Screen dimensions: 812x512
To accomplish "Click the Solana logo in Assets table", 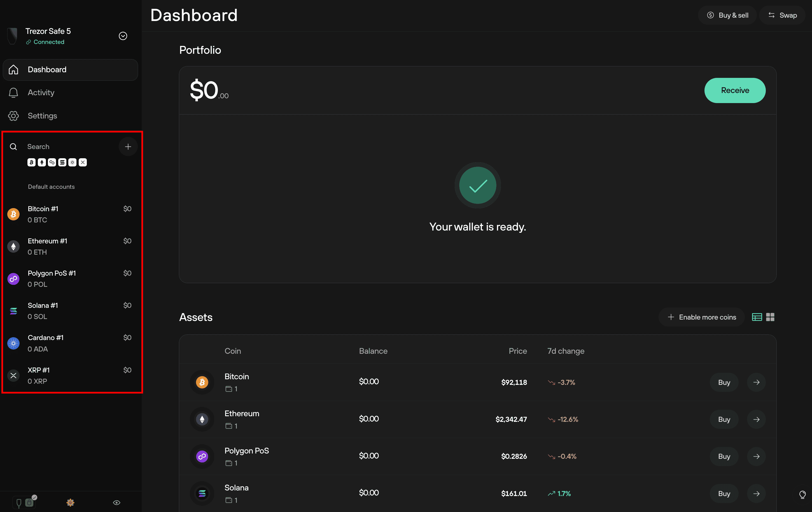I will 202,494.
